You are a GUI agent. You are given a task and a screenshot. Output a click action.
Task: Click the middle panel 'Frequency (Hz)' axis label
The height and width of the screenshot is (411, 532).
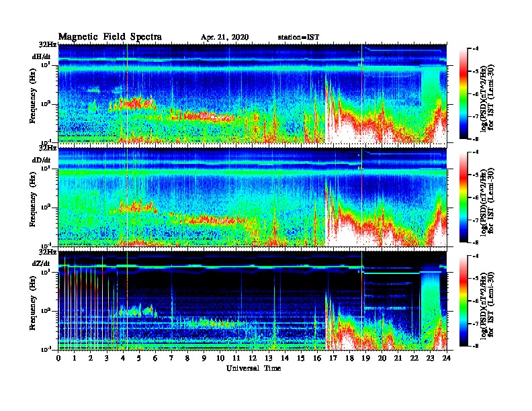(x=32, y=199)
